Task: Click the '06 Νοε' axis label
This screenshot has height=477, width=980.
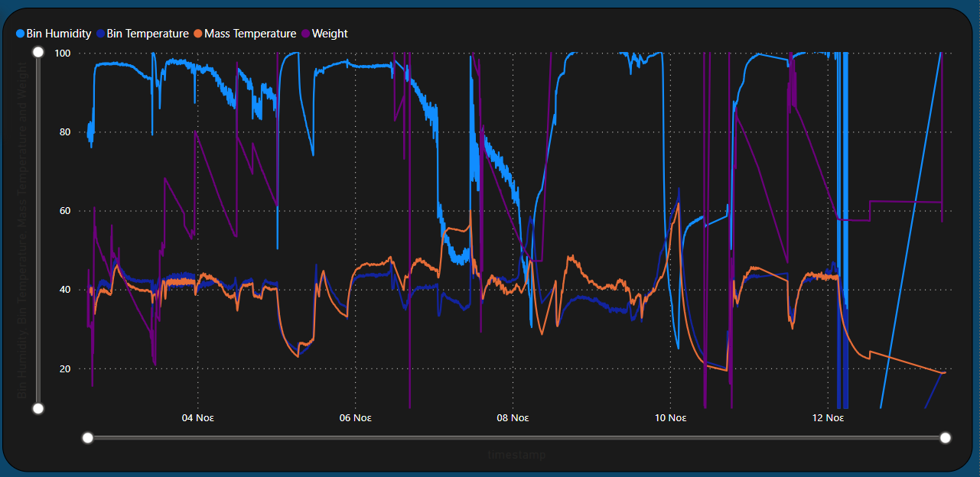Action: (355, 417)
